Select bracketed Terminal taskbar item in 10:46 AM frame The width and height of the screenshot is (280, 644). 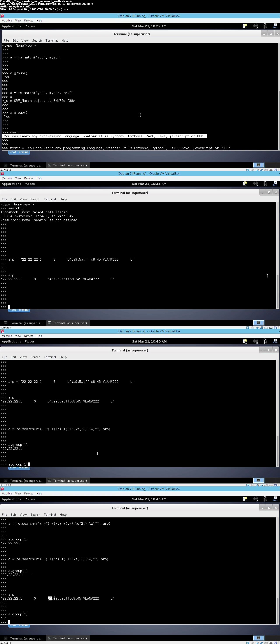coord(23,638)
